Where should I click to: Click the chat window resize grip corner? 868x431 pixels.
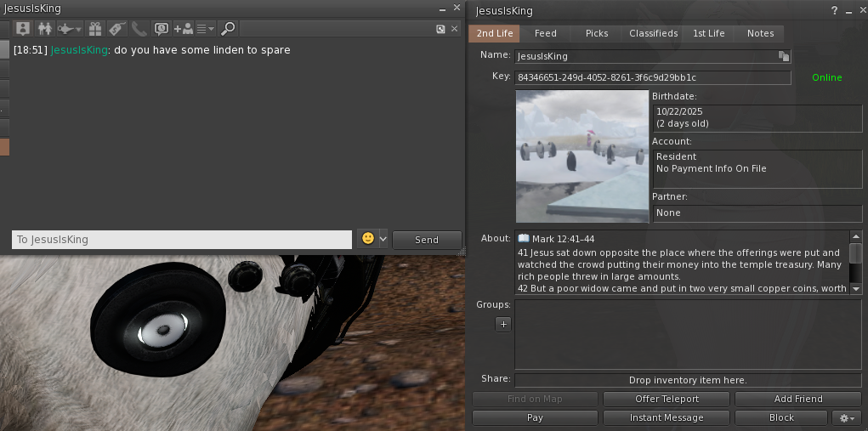point(461,252)
